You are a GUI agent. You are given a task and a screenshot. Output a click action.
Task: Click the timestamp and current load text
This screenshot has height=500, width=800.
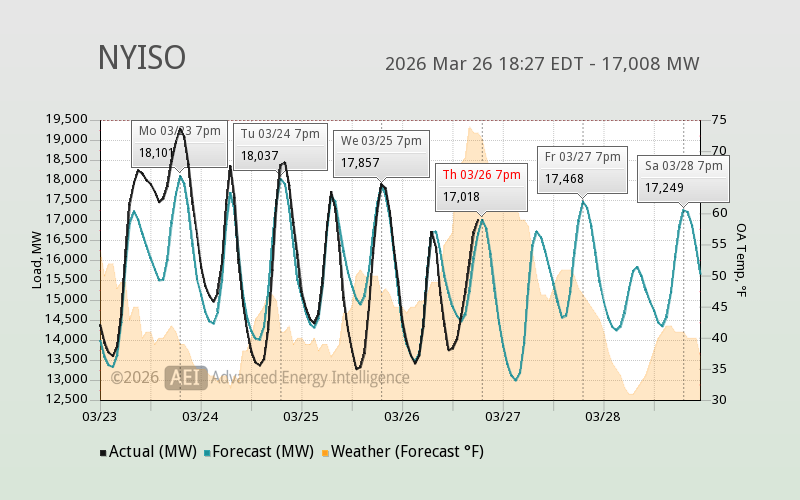pyautogui.click(x=542, y=64)
